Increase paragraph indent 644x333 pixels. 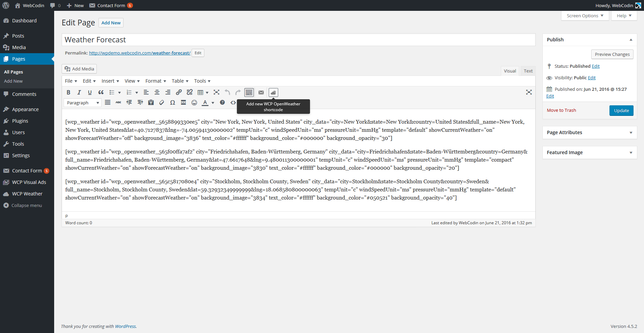click(x=140, y=103)
